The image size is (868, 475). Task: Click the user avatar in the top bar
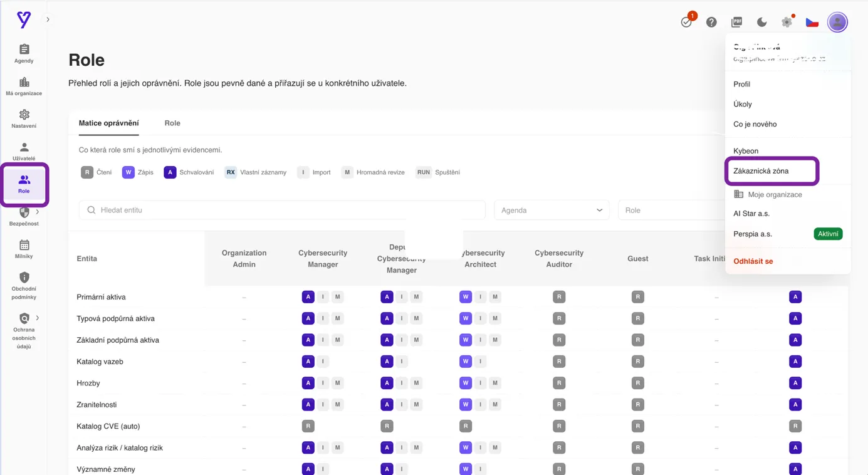pyautogui.click(x=837, y=22)
